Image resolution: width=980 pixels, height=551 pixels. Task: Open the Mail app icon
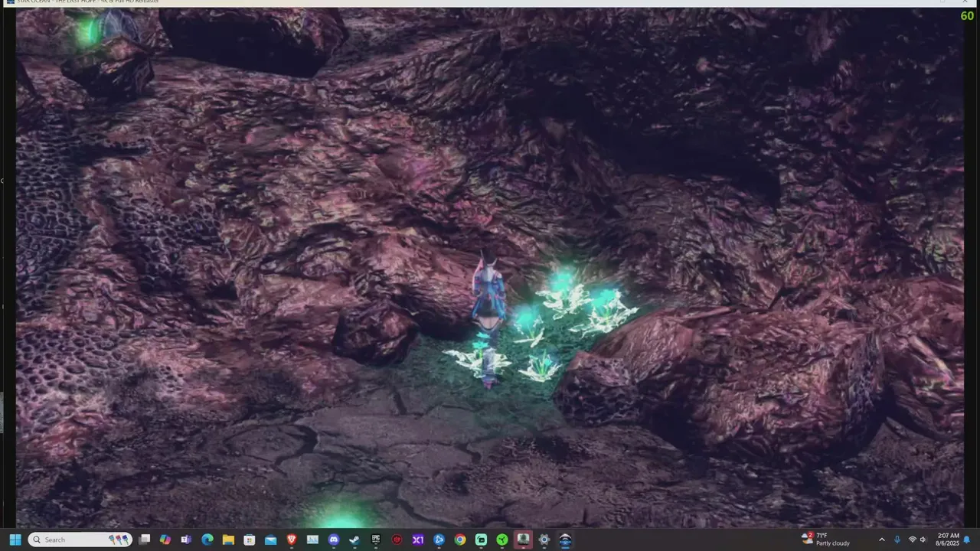tap(270, 540)
